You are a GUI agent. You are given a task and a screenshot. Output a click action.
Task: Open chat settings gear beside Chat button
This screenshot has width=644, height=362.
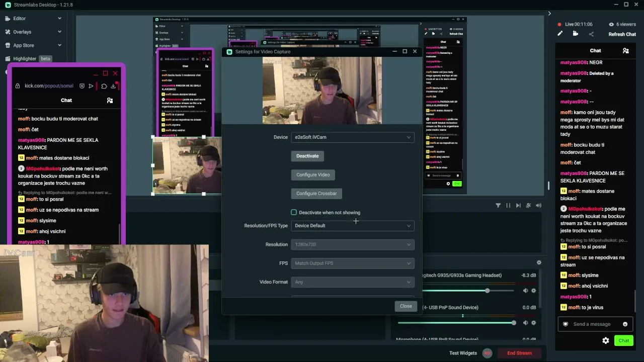point(606,340)
